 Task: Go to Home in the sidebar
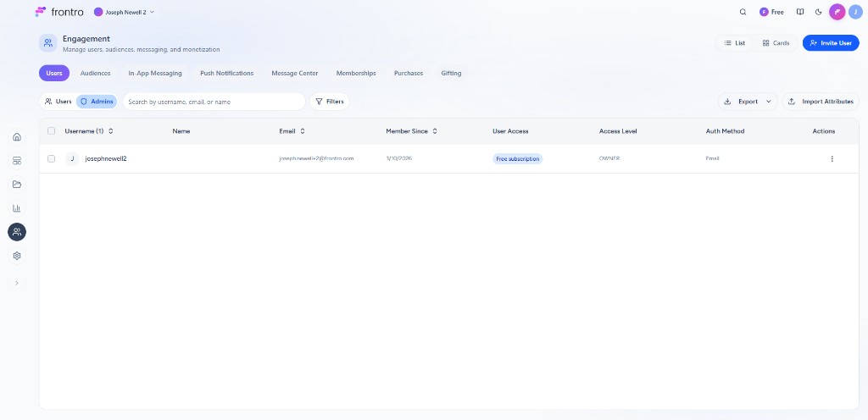[17, 137]
